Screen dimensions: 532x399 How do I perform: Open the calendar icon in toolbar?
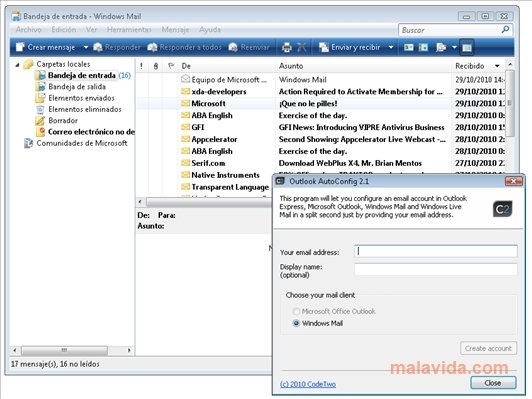pos(423,48)
